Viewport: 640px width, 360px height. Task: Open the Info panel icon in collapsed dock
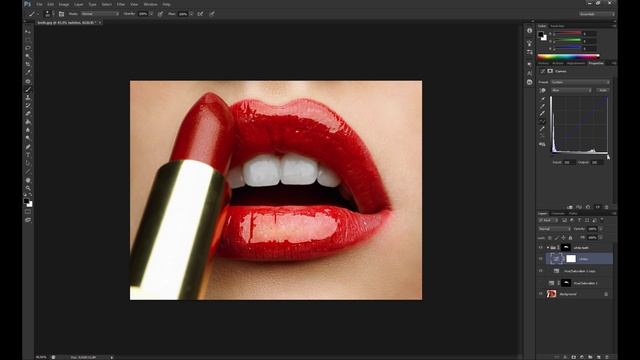[x=529, y=31]
